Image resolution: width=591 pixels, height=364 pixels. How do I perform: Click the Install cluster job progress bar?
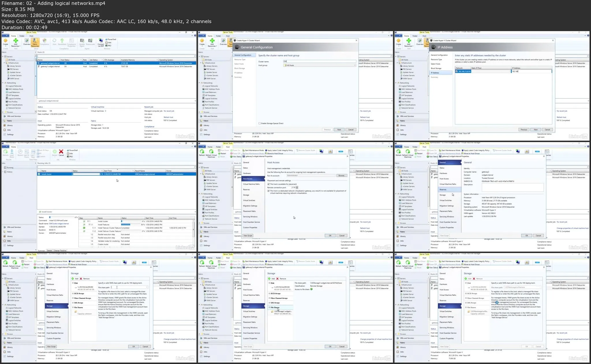(x=86, y=174)
